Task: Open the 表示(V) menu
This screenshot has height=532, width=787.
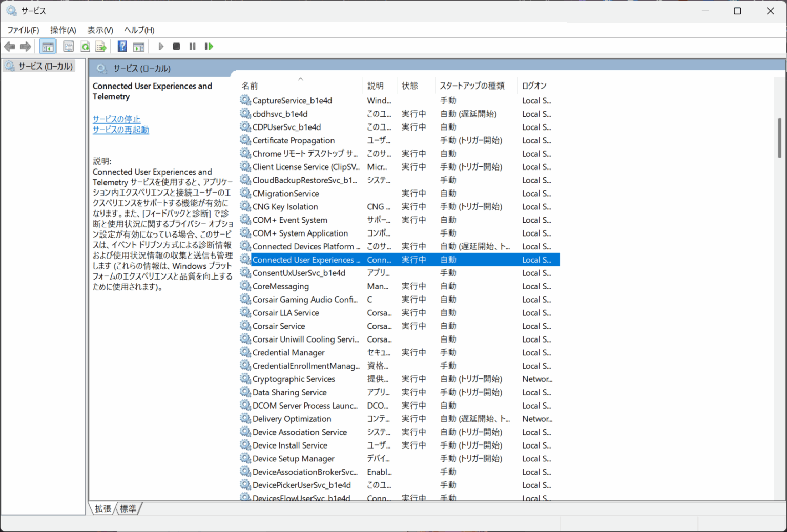Action: point(99,30)
